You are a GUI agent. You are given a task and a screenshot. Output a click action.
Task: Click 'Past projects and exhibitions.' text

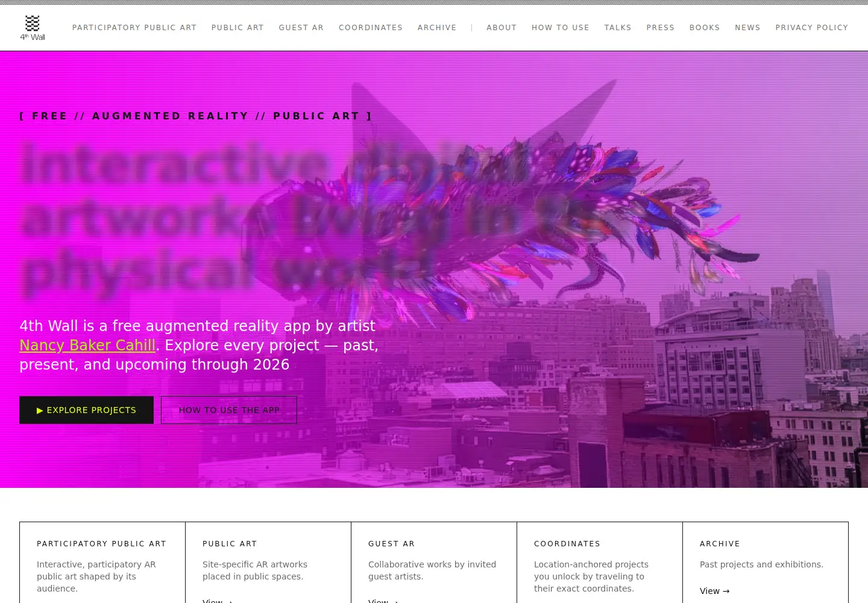(761, 564)
